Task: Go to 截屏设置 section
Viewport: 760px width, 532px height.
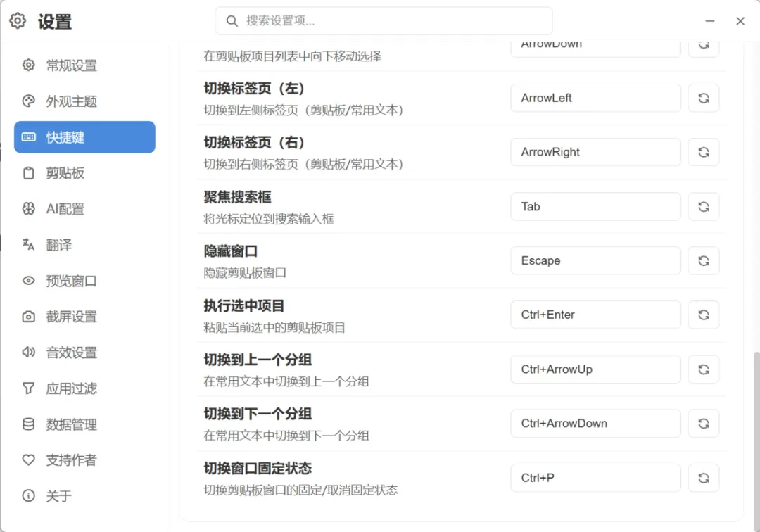Action: click(84, 317)
